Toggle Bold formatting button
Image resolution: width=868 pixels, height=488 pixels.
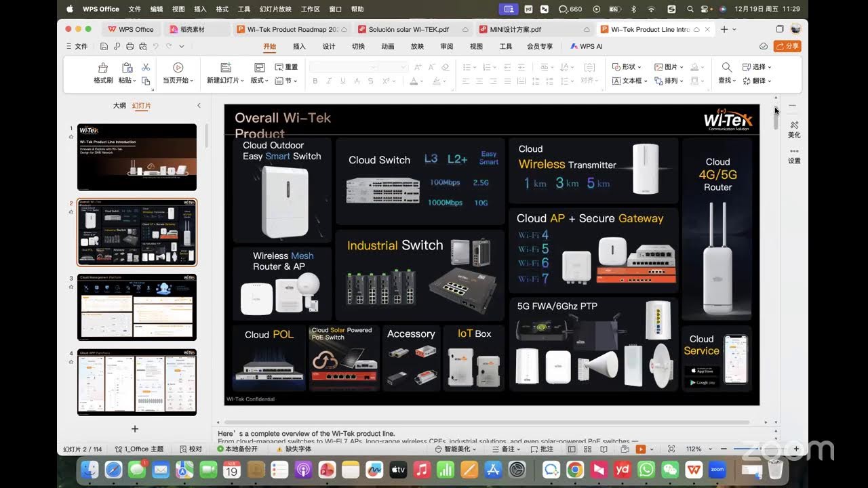click(315, 81)
